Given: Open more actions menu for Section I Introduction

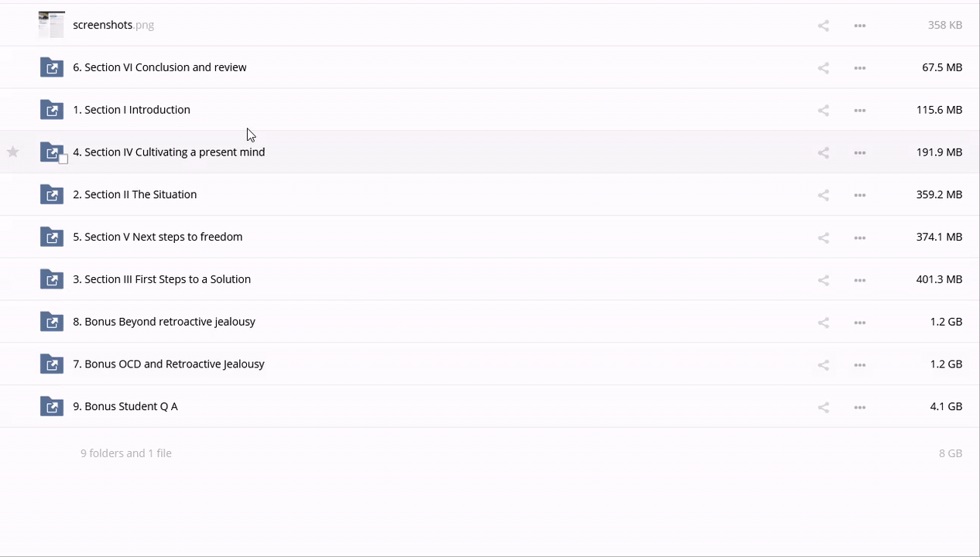Looking at the screenshot, I should point(859,111).
